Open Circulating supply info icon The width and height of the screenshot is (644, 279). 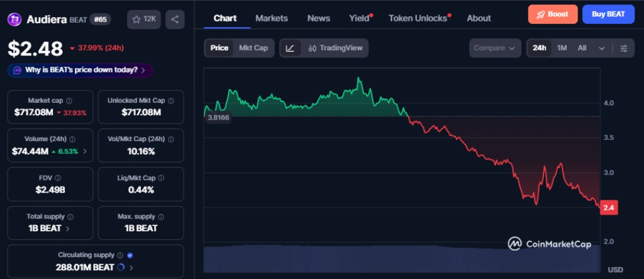(120, 255)
